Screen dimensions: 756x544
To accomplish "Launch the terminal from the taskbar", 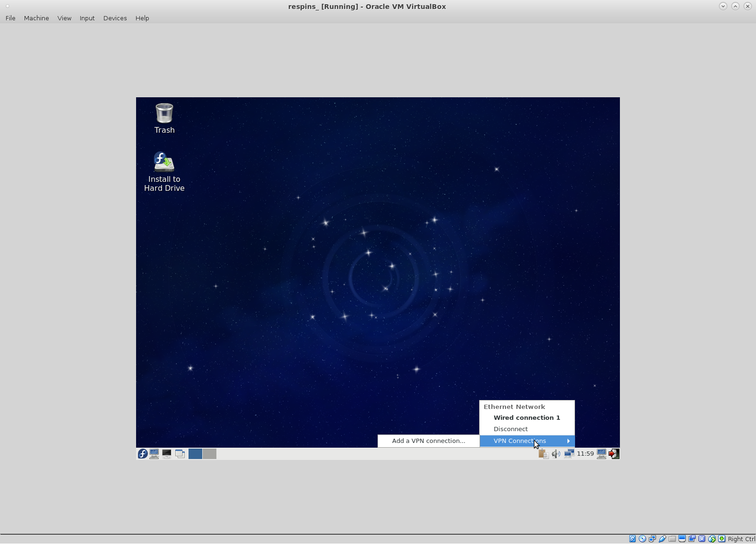I will pos(167,454).
